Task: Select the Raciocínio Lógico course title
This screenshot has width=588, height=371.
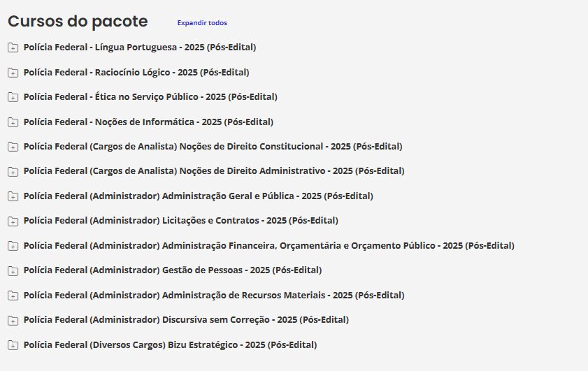Action: click(x=136, y=72)
